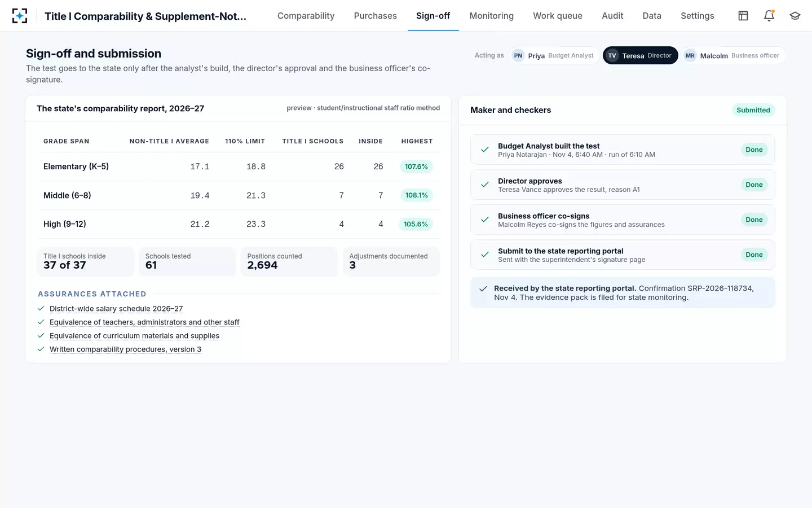The image size is (812, 508).
Task: Open the Comparability tab
Action: pos(306,16)
